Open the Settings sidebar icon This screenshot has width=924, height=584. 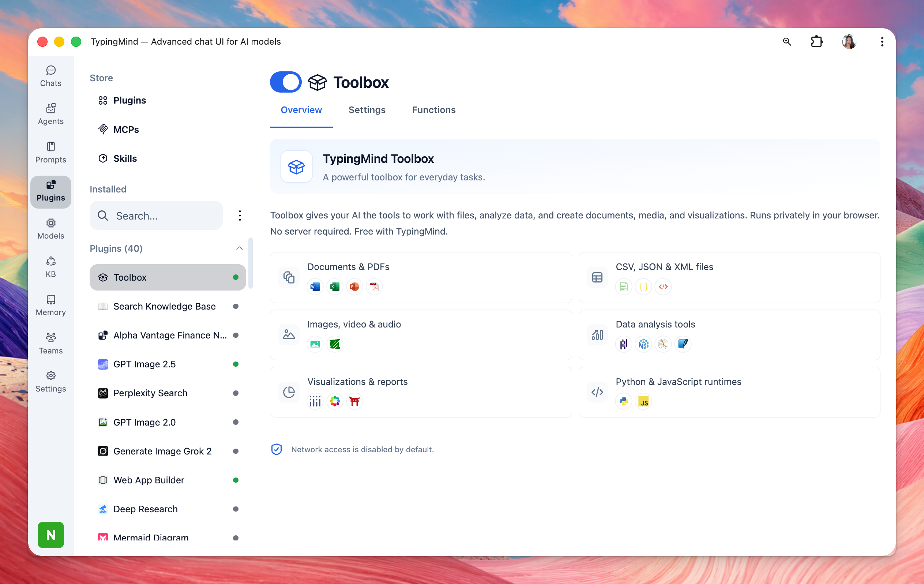[50, 382]
